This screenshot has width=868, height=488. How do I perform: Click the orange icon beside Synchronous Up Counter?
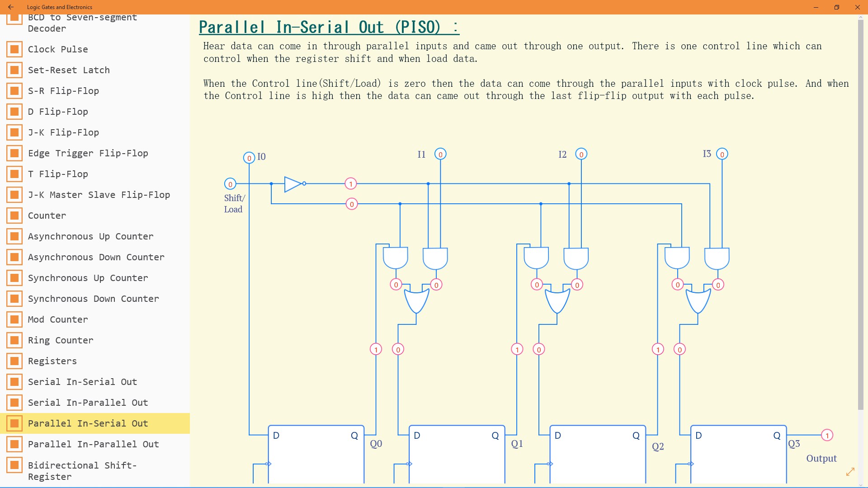pyautogui.click(x=15, y=278)
